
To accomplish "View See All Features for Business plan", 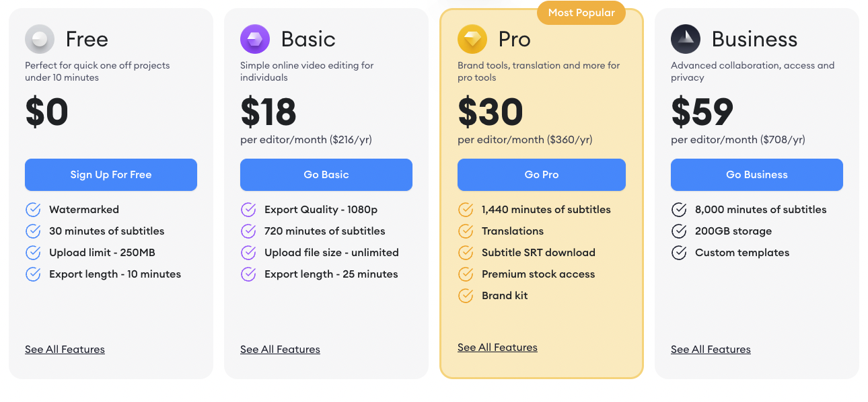I will (x=711, y=350).
